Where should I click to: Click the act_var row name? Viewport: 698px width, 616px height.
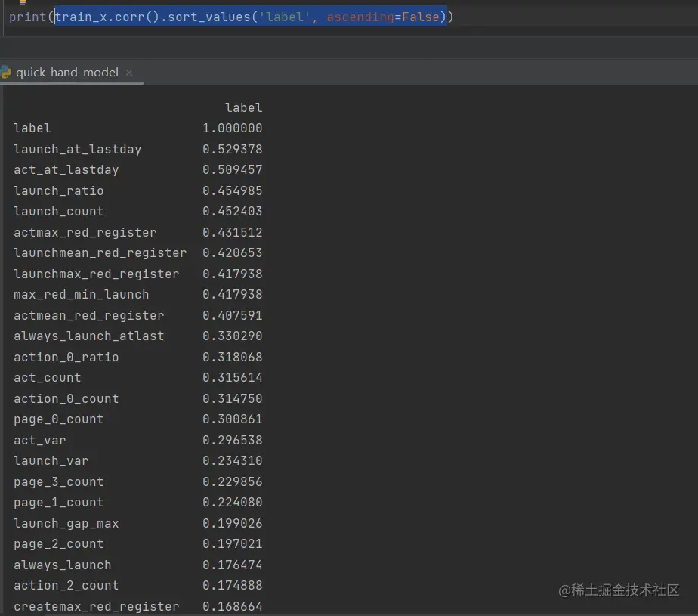(x=40, y=441)
